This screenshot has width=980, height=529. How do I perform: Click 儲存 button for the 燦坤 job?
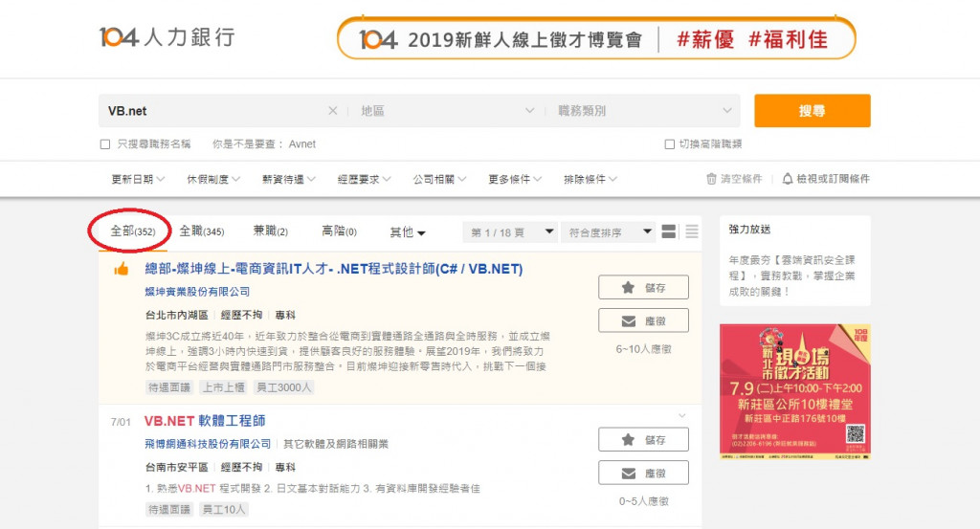644,287
